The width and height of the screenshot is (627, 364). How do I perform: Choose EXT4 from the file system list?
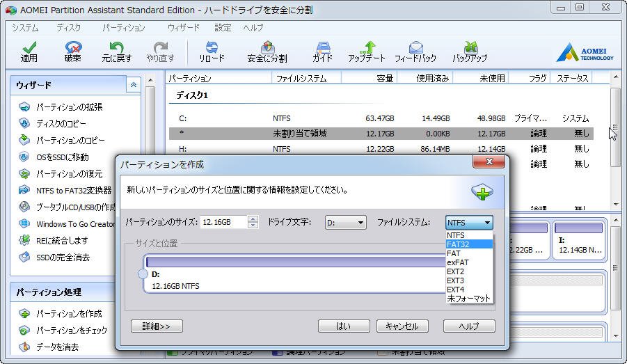tap(470, 290)
